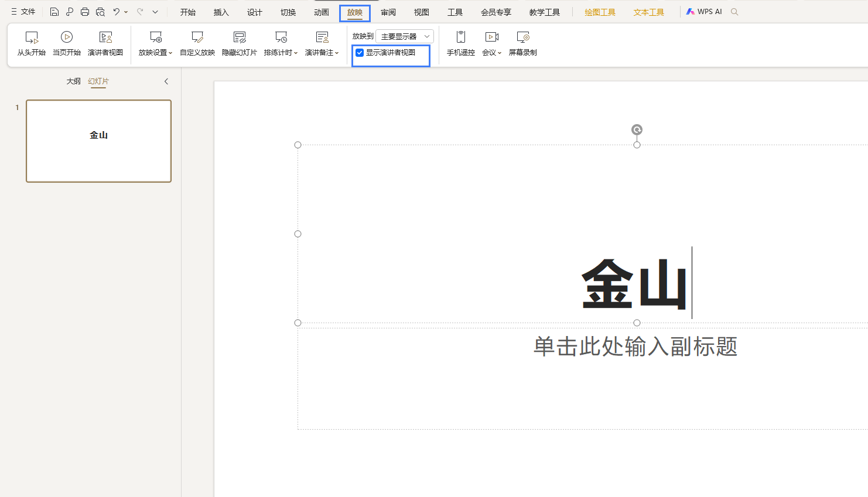The width and height of the screenshot is (868, 497).
Task: Click hide slide (隐藏幻灯片) icon
Action: [240, 37]
